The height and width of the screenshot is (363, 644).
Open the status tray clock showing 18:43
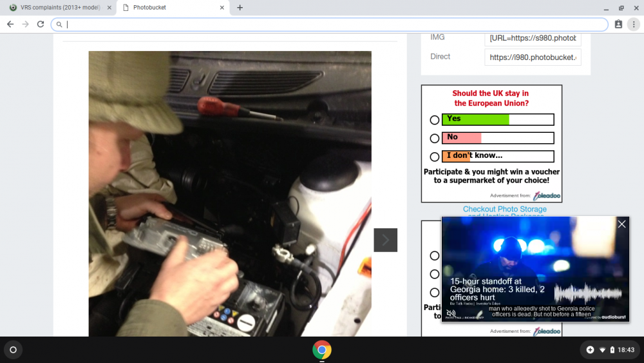tap(626, 350)
